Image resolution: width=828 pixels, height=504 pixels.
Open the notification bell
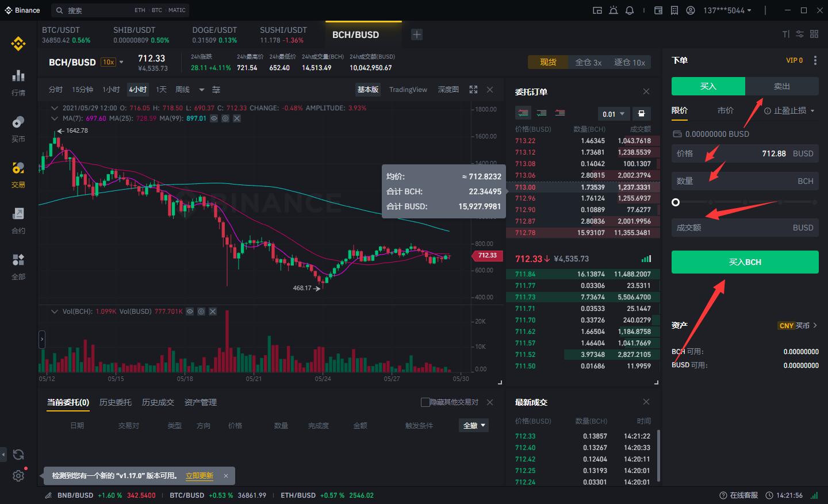(630, 10)
